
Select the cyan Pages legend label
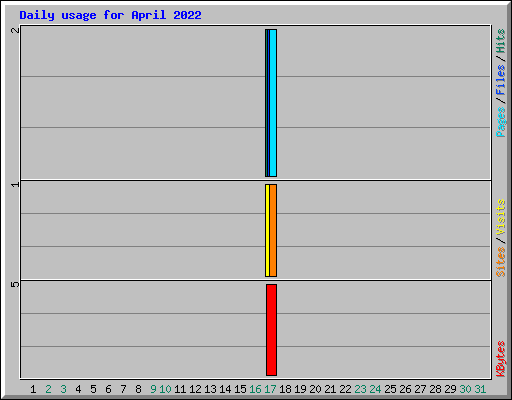[501, 122]
